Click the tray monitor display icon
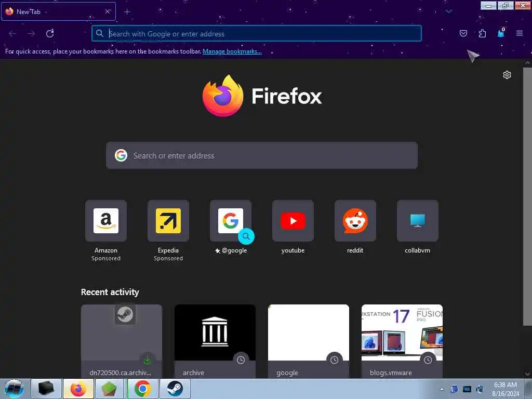This screenshot has width=532, height=399. pos(467,389)
